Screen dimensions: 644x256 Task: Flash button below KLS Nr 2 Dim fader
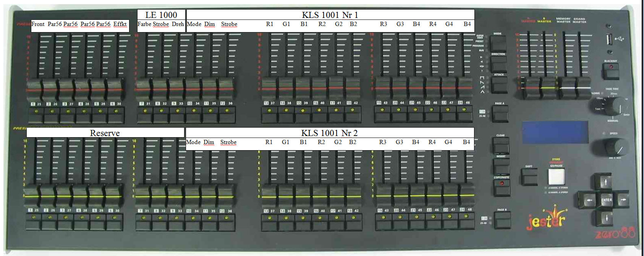point(210,222)
